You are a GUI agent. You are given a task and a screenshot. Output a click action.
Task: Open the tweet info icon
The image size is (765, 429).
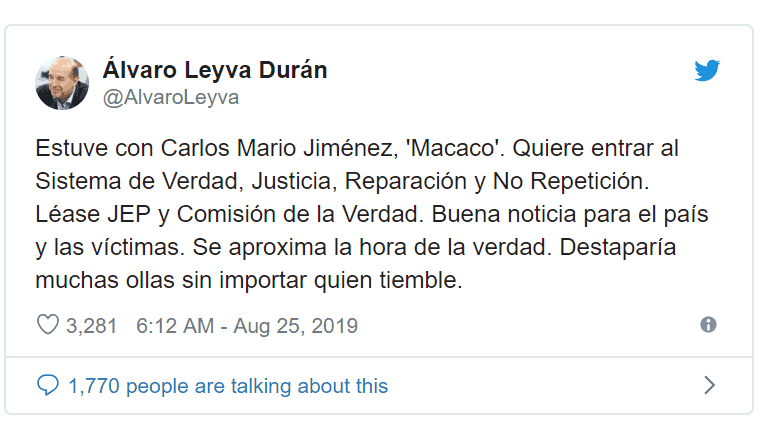[708, 325]
